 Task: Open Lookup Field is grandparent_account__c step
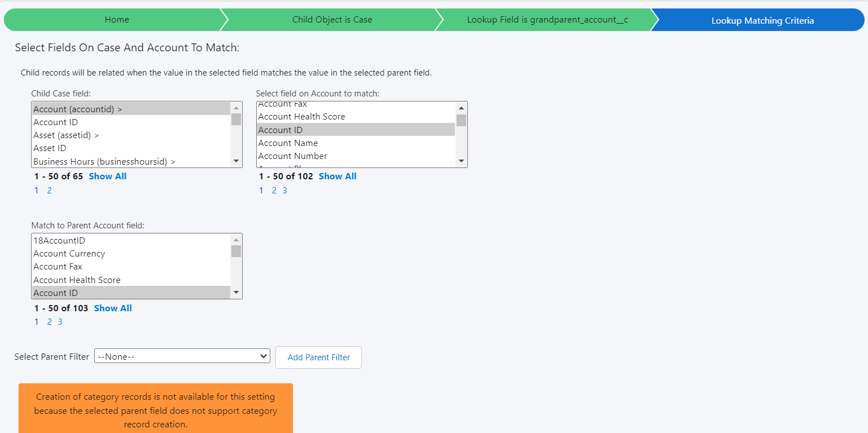(547, 20)
